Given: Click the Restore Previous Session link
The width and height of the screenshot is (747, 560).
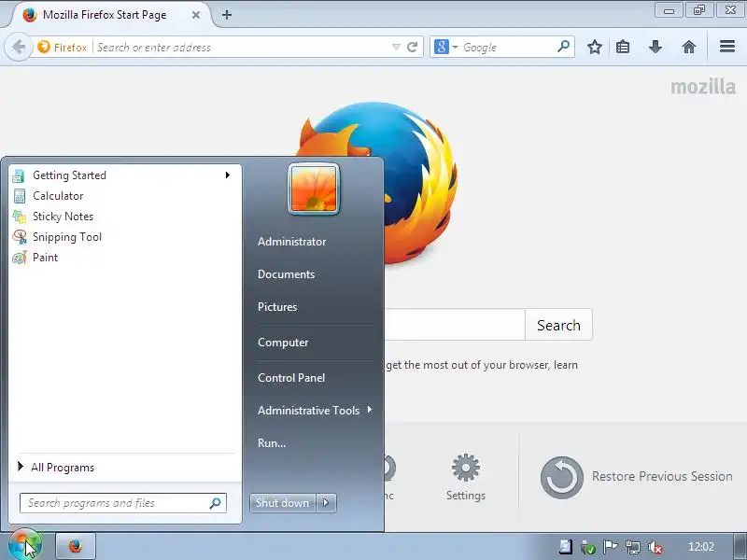Looking at the screenshot, I should pos(662,477).
